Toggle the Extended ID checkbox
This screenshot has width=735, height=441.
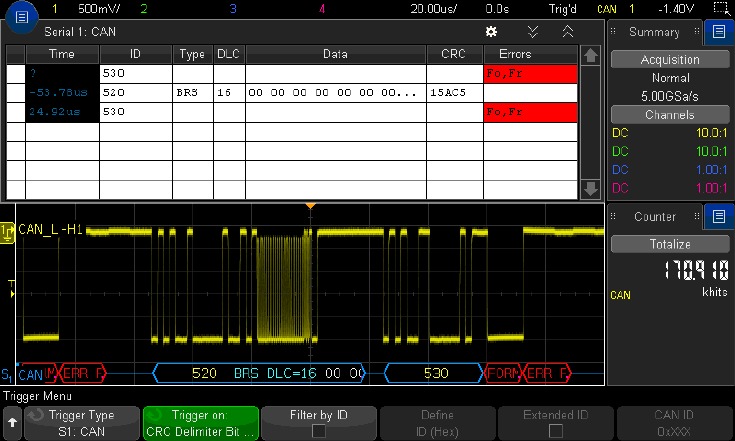pyautogui.click(x=555, y=430)
